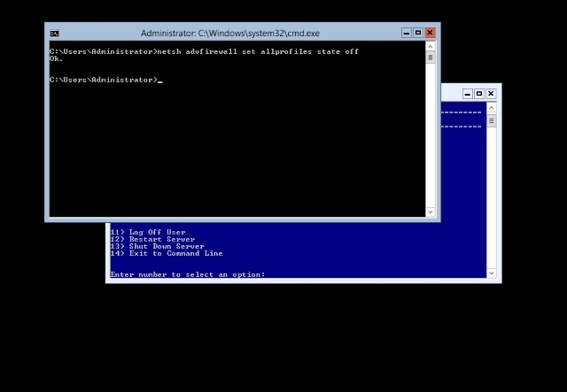Click the cmd.exe scrollbar thumb

(431, 58)
